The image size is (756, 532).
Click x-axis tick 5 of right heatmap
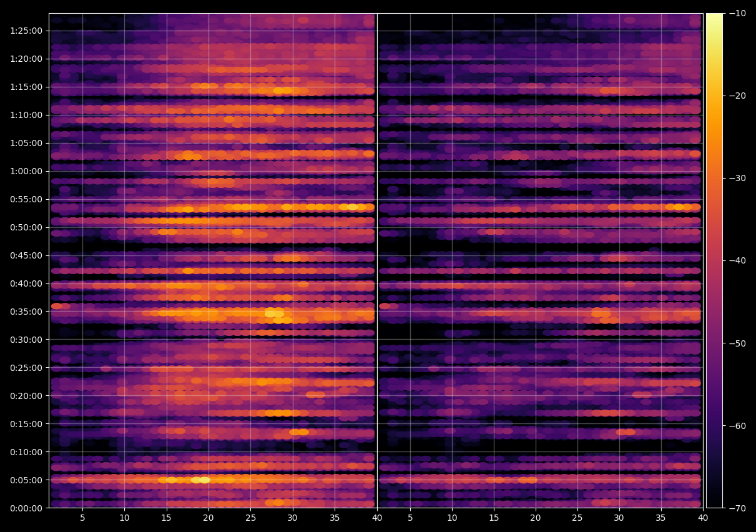410,518
